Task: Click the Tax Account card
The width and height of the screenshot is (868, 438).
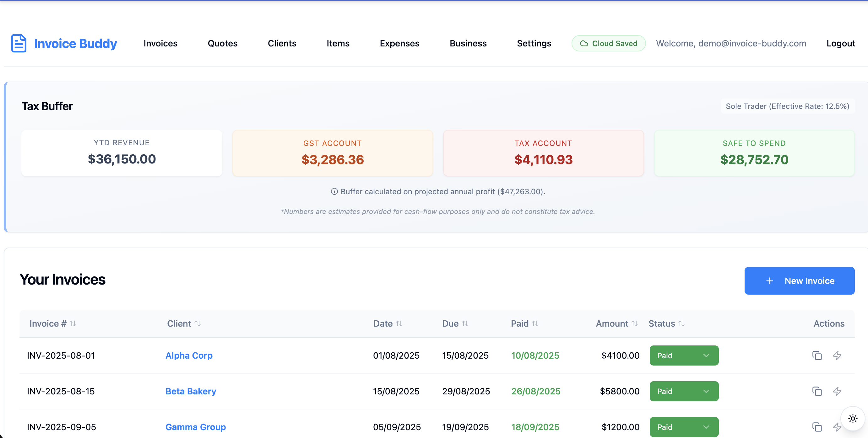Action: (x=543, y=153)
